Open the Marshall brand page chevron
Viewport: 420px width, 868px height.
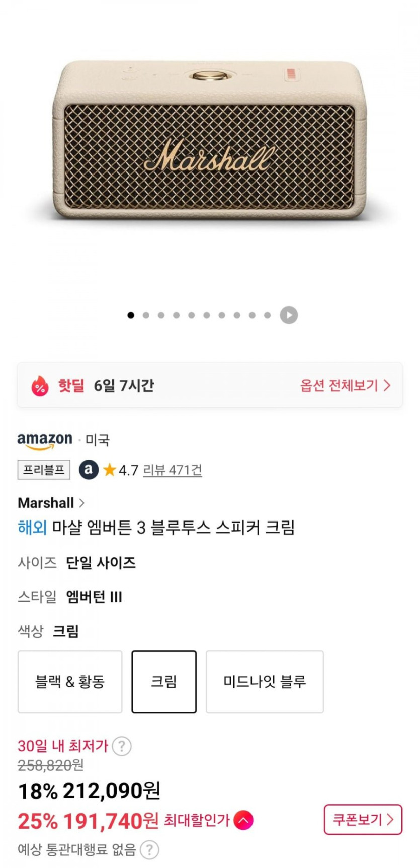pyautogui.click(x=82, y=503)
